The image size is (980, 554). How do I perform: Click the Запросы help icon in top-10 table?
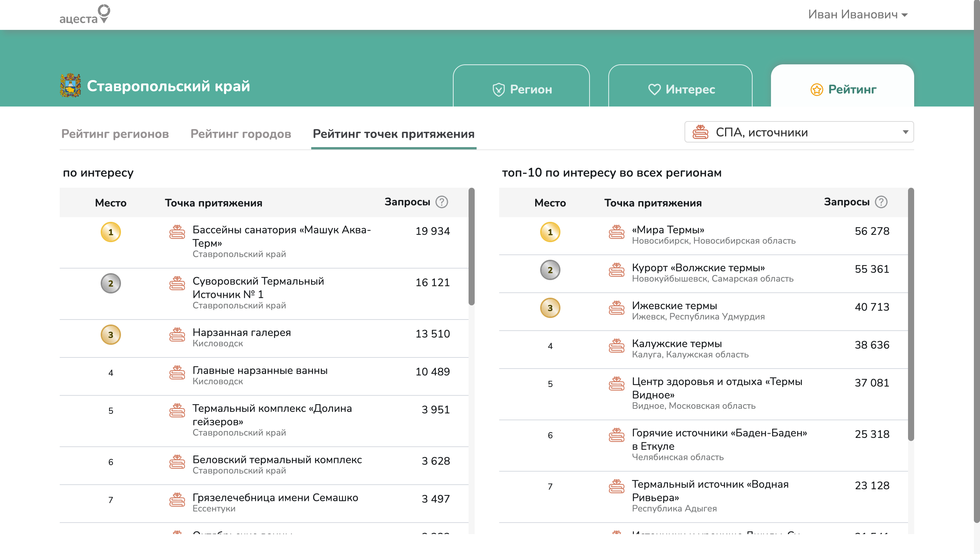881,202
